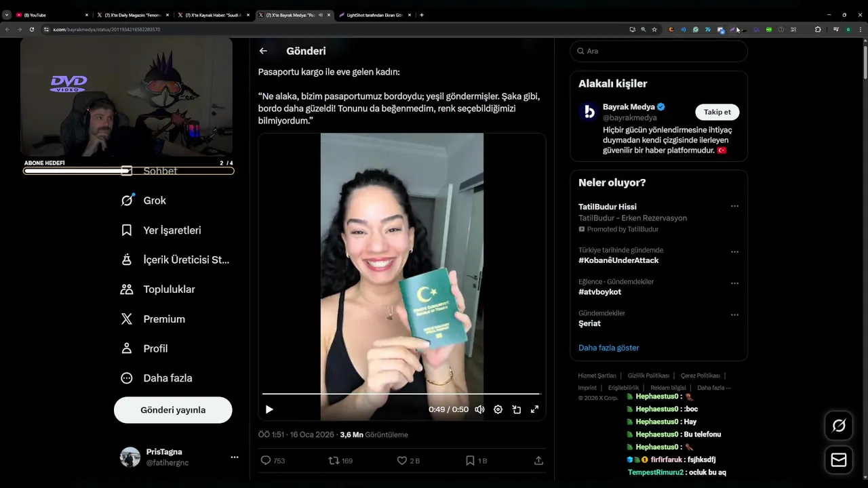Open the Premium page in the sidebar
Screen dimensions: 868x488
coord(153,319)
